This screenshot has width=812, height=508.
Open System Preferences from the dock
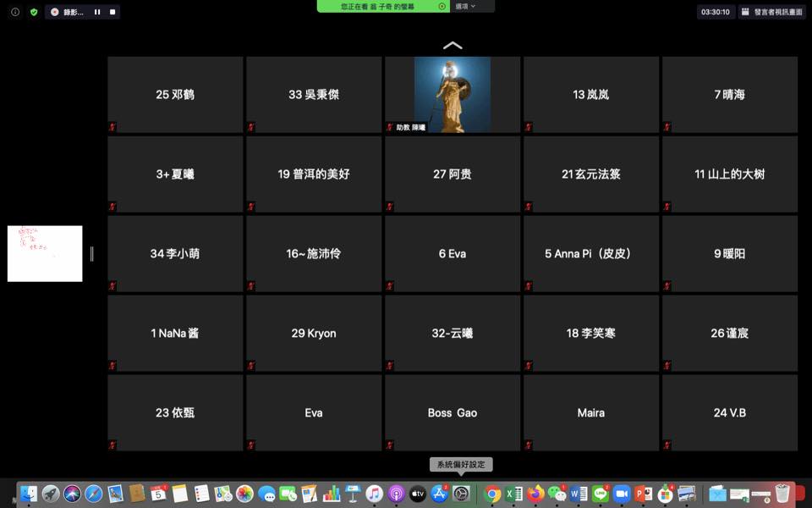point(461,494)
